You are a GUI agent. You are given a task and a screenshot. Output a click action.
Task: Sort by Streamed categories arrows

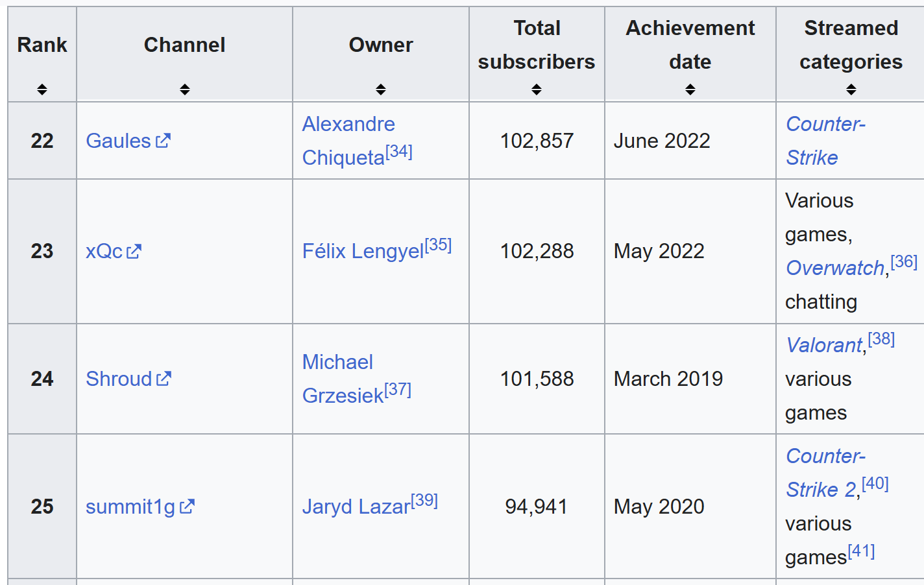pos(851,90)
